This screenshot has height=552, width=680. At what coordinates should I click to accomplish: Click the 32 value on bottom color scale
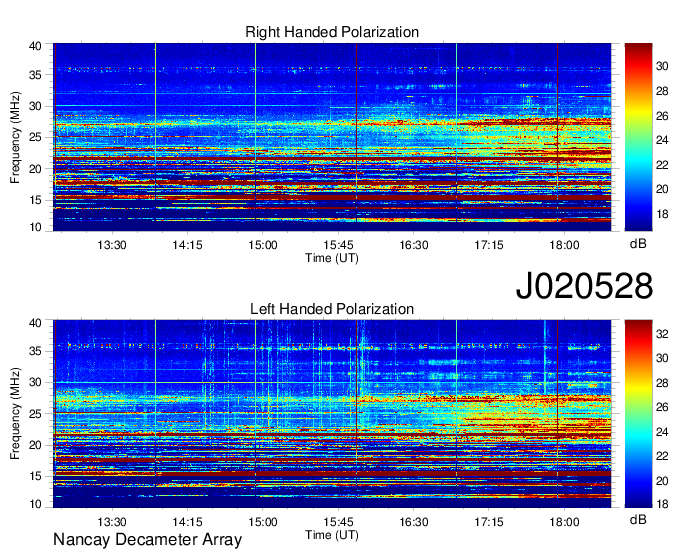click(x=662, y=333)
